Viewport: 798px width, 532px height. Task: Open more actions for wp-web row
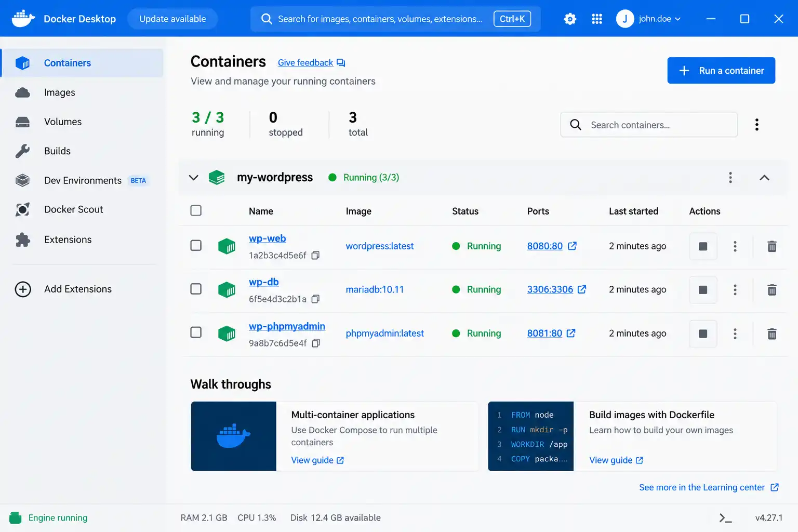[x=735, y=246]
